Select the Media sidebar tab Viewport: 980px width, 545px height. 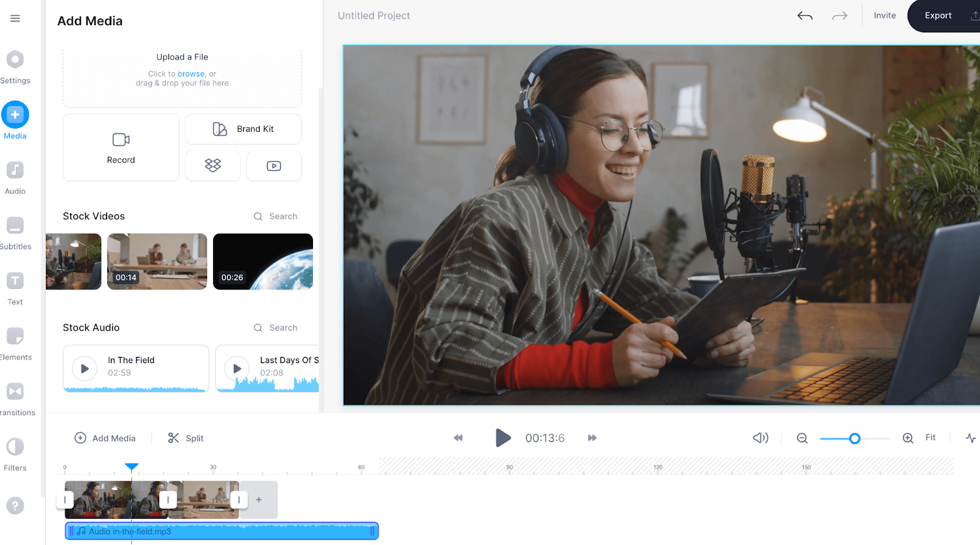coord(15,121)
